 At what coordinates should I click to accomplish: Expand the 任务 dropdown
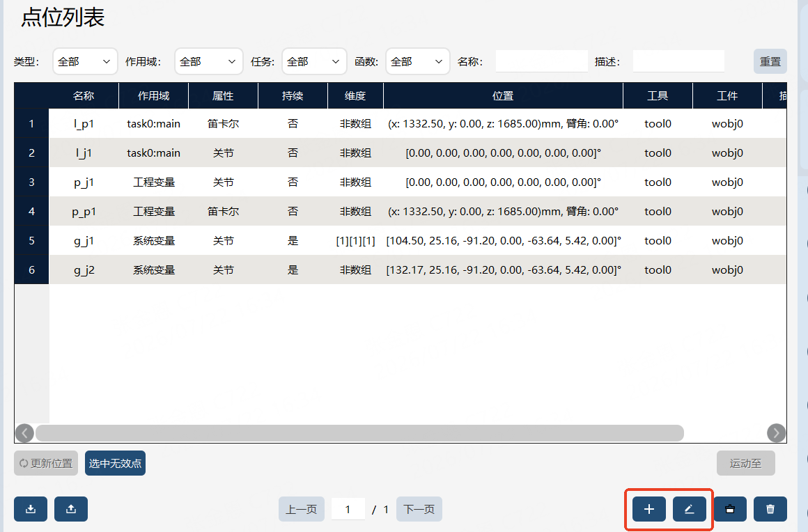coord(314,62)
